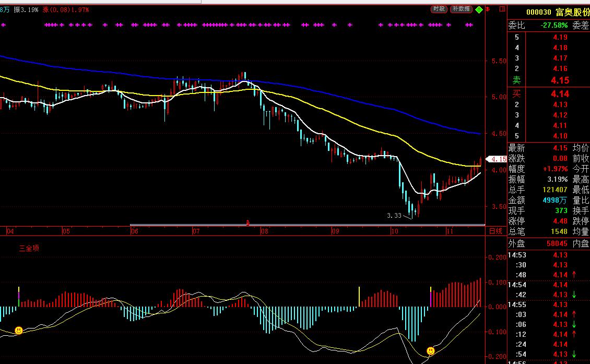The height and width of the screenshot is (364, 590).
Task: Click the 5.50 price axis label
Action: pos(499,61)
